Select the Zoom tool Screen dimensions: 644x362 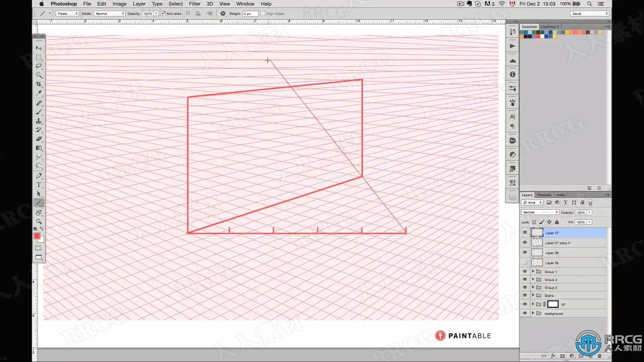coord(39,222)
